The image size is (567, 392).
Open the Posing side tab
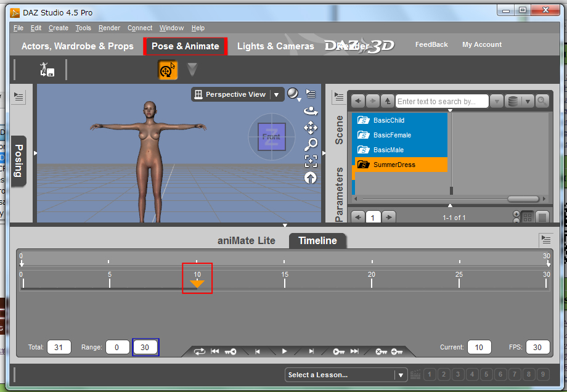(x=18, y=161)
